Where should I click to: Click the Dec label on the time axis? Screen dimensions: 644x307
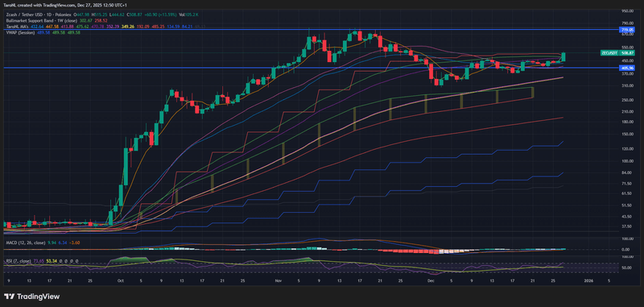tap(431, 281)
